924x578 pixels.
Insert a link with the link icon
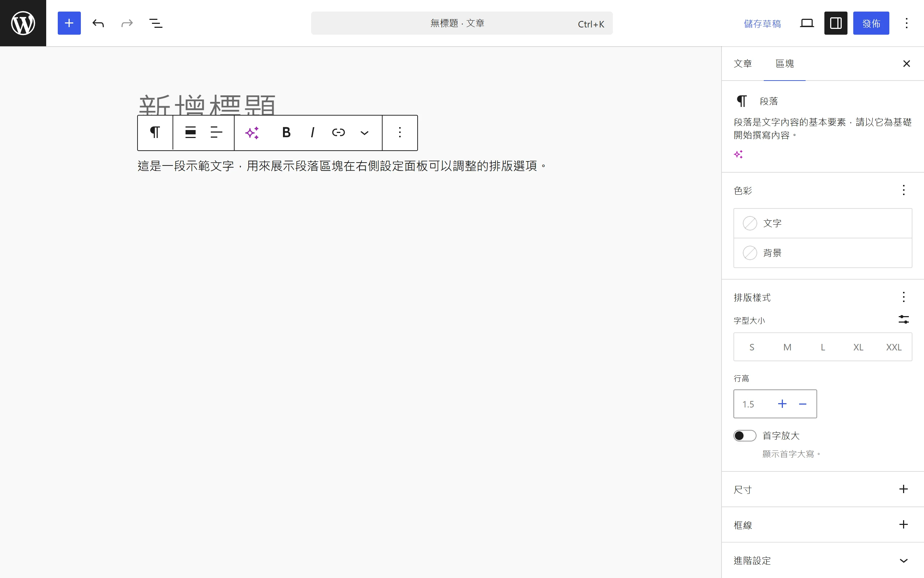click(x=338, y=133)
